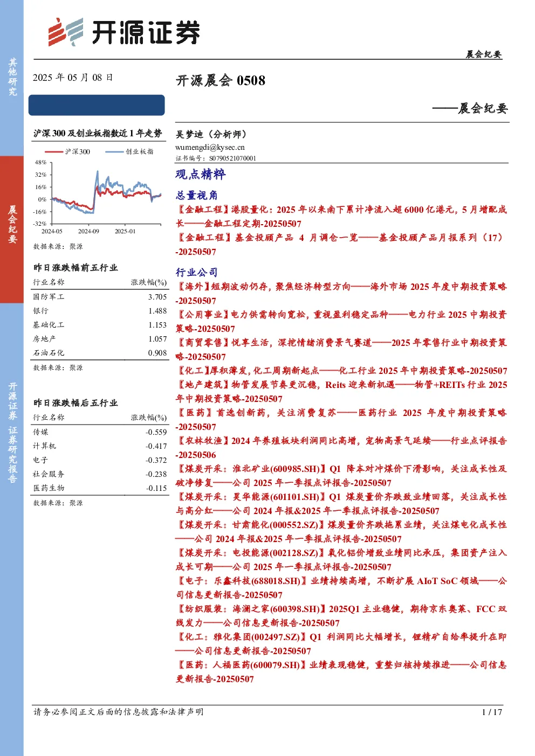
Task: Click the 社会服务 industry row
Action: tap(100, 474)
